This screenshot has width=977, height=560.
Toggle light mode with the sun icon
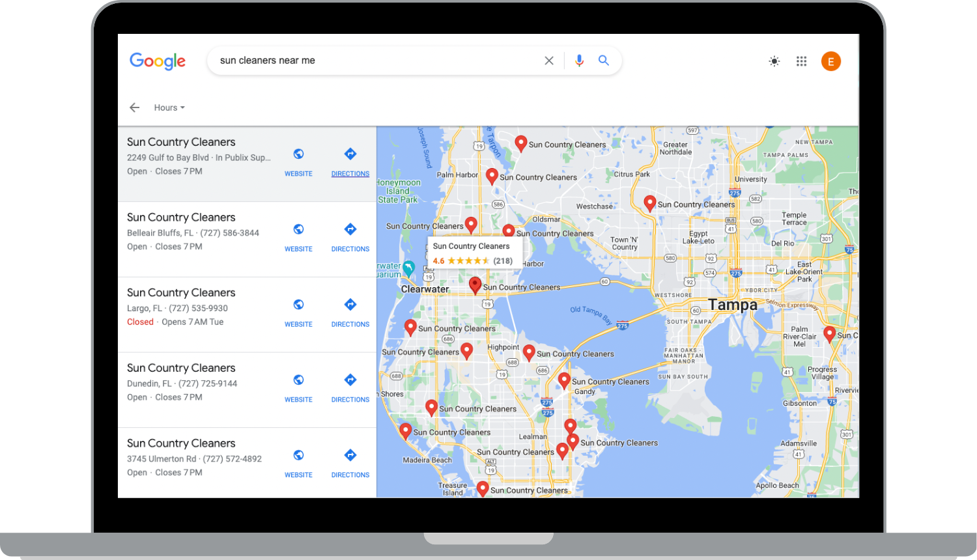point(774,61)
